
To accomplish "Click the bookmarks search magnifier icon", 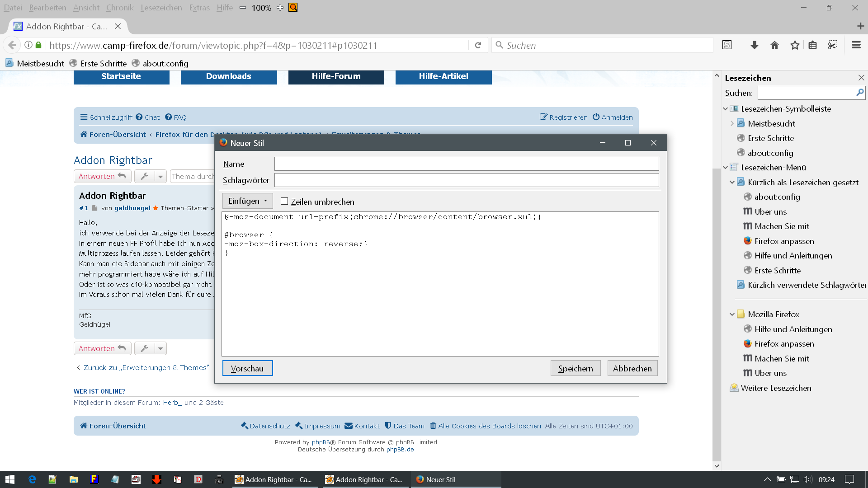I will (x=859, y=93).
